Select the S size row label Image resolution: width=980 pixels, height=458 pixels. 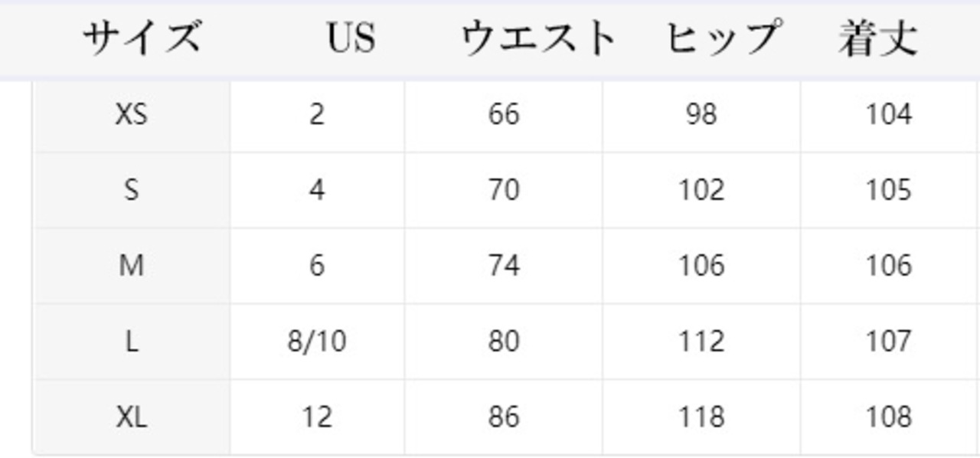[x=132, y=189]
